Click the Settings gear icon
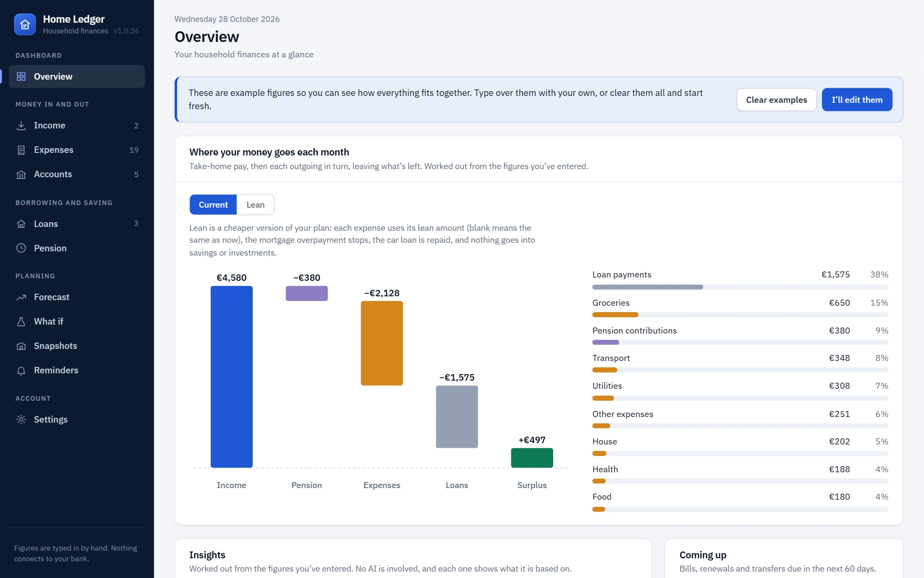924x578 pixels. point(21,419)
